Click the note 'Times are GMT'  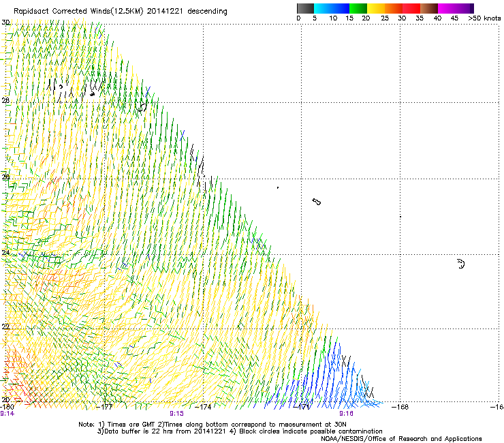click(131, 425)
